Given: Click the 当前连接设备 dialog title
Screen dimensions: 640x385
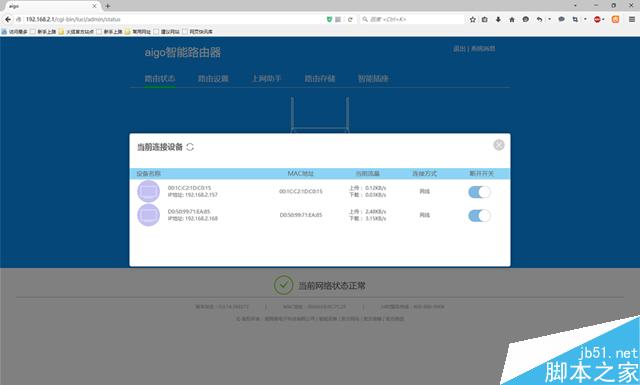Looking at the screenshot, I should pos(160,147).
